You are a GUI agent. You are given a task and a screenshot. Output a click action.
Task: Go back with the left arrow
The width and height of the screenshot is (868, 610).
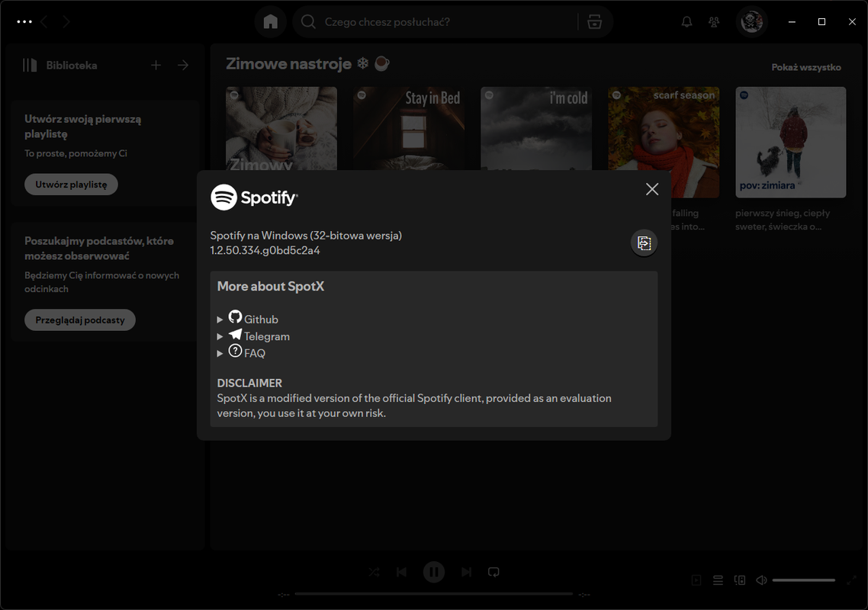(x=44, y=21)
